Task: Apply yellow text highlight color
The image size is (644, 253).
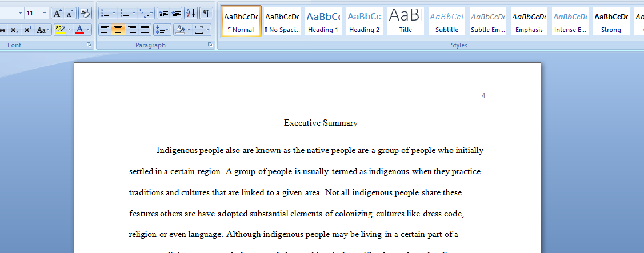Action: coord(61,30)
